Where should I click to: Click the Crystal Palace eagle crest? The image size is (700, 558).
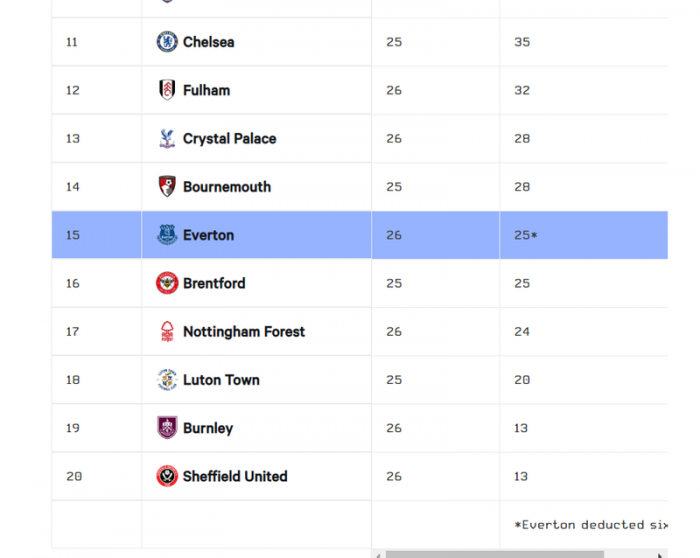tap(167, 138)
